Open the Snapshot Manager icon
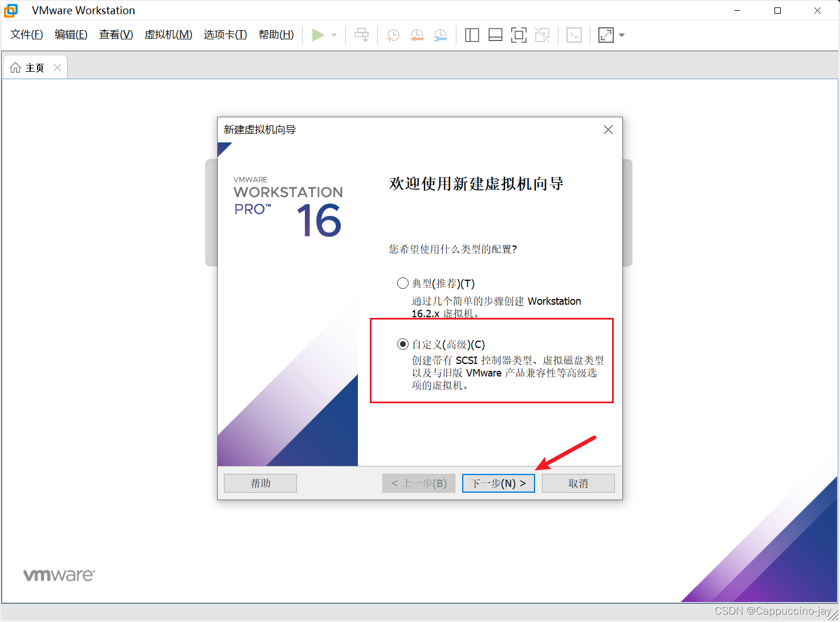This screenshot has width=840, height=622. pos(441,35)
